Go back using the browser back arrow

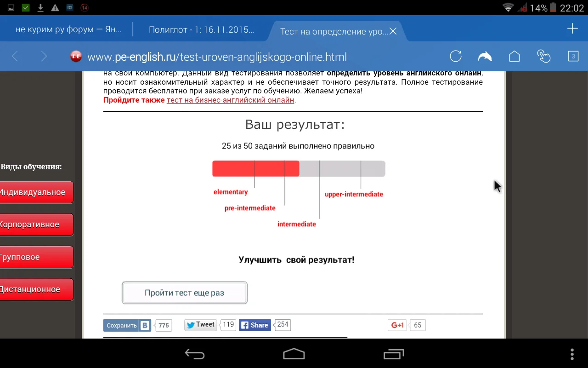[15, 57]
